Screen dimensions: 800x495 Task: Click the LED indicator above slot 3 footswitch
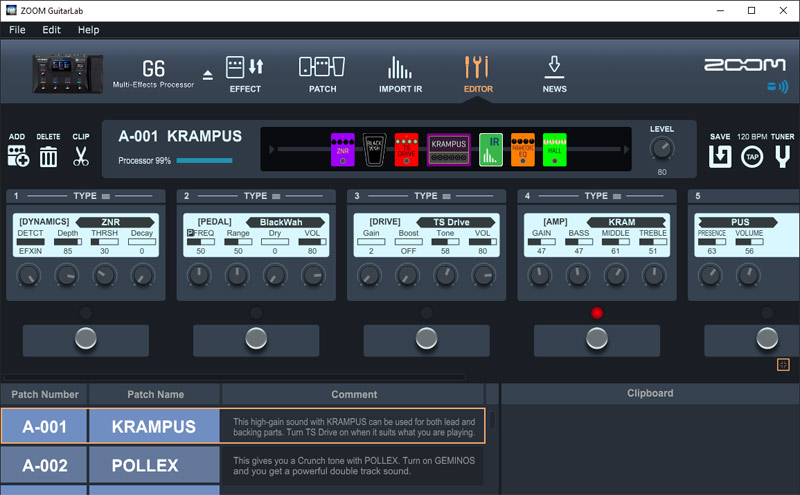pos(427,313)
